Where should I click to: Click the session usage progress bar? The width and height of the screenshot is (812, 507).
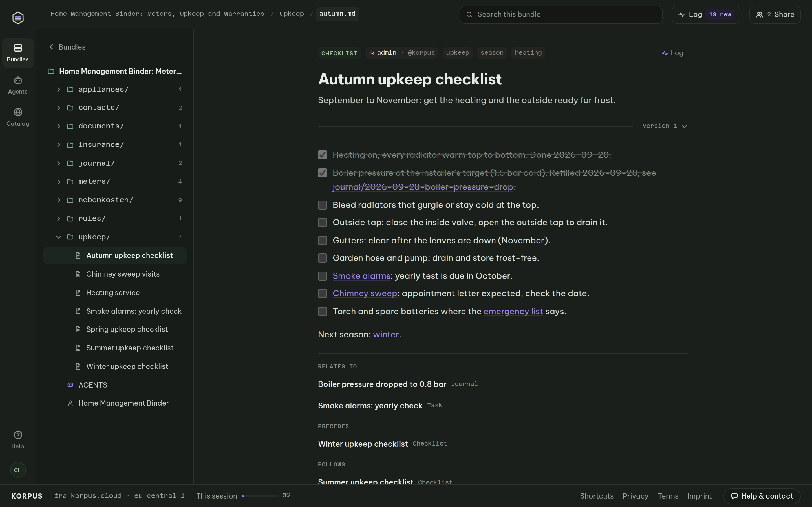pyautogui.click(x=260, y=496)
